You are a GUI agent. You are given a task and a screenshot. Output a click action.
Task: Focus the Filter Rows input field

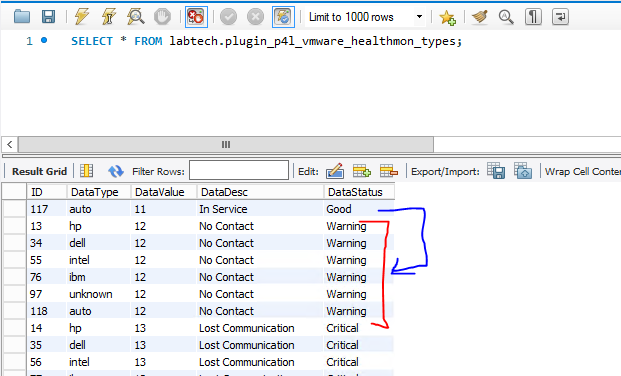pos(239,170)
